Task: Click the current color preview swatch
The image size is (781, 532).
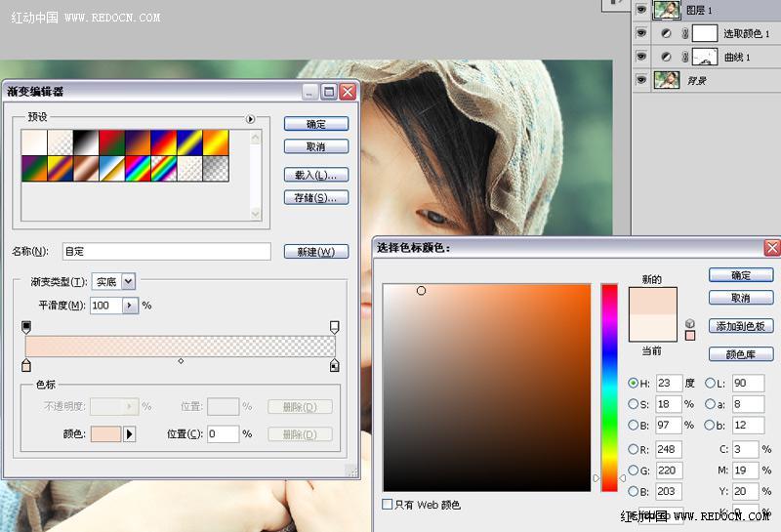Action: pos(653,327)
